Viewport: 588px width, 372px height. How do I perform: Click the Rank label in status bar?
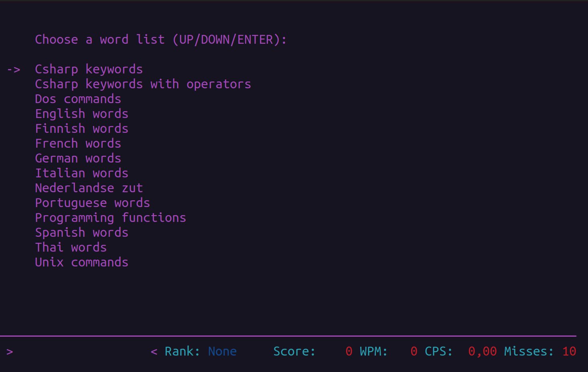tap(182, 352)
